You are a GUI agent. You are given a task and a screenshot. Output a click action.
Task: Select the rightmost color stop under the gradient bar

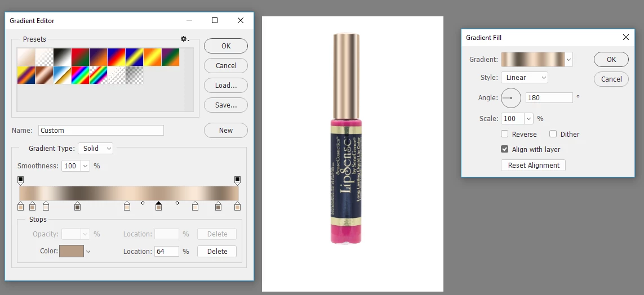coord(237,206)
